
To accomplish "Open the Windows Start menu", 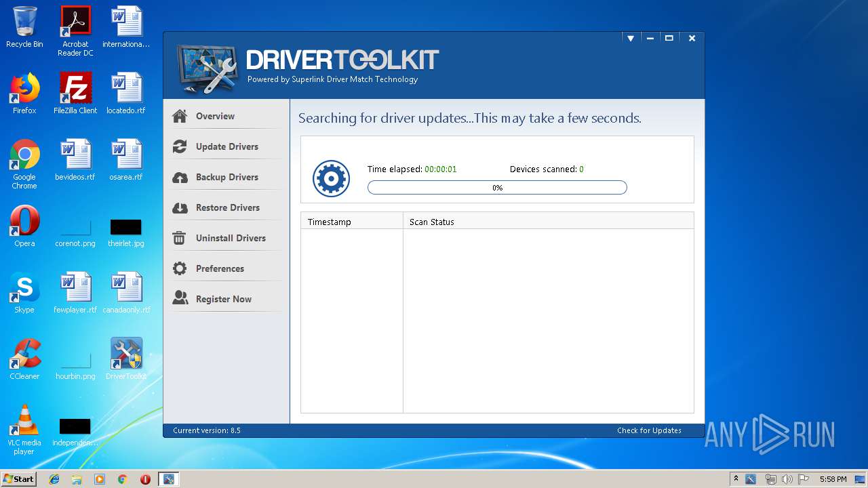I will point(19,479).
